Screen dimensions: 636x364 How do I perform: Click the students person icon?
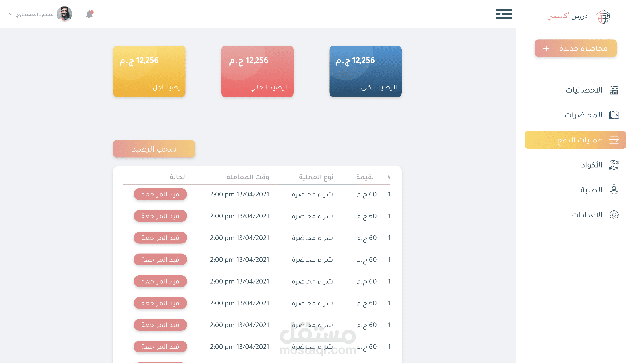614,190
